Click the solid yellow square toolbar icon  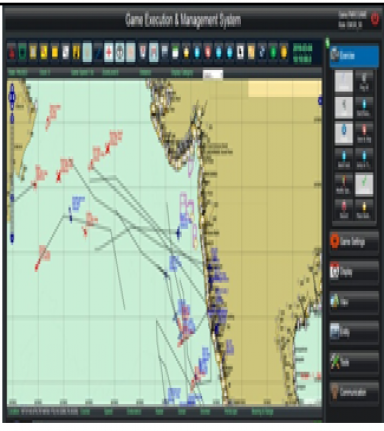point(55,53)
